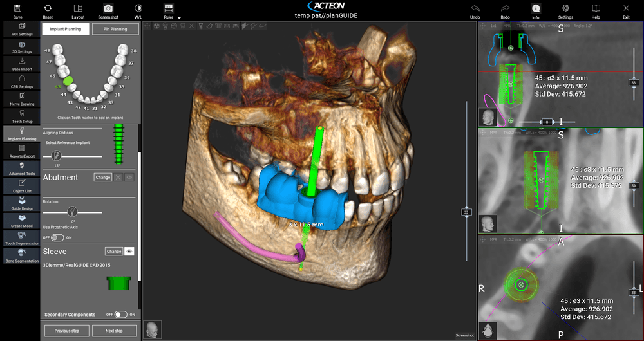
Task: Open the Info panel icon
Action: (535, 8)
